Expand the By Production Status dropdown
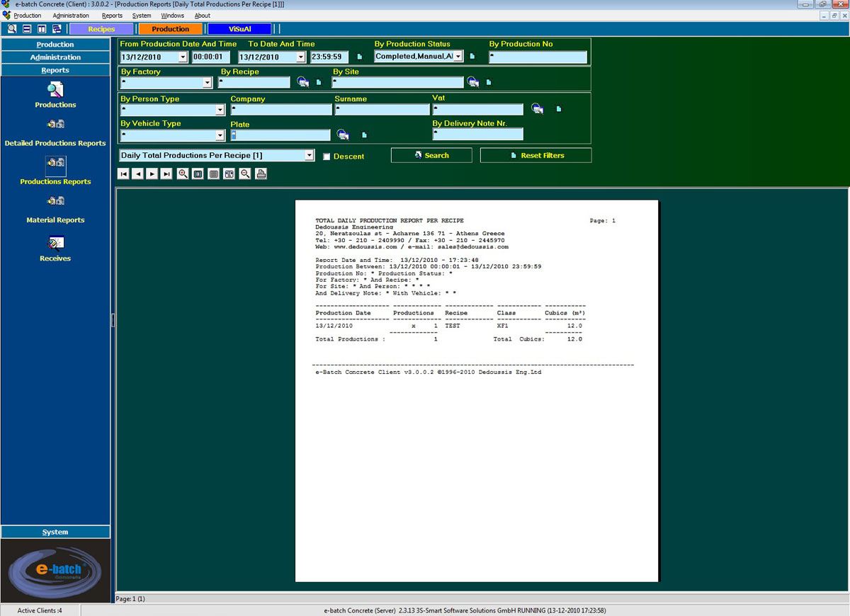This screenshot has height=616, width=850. tap(458, 56)
